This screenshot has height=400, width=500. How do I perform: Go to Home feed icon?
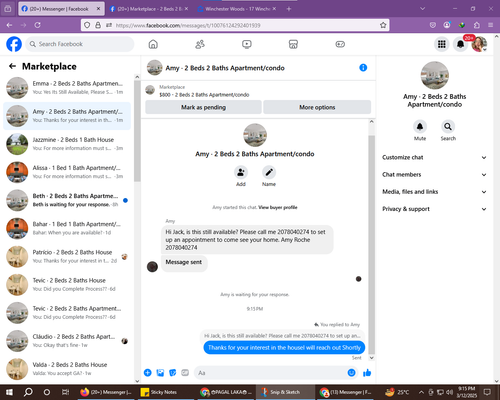click(153, 44)
